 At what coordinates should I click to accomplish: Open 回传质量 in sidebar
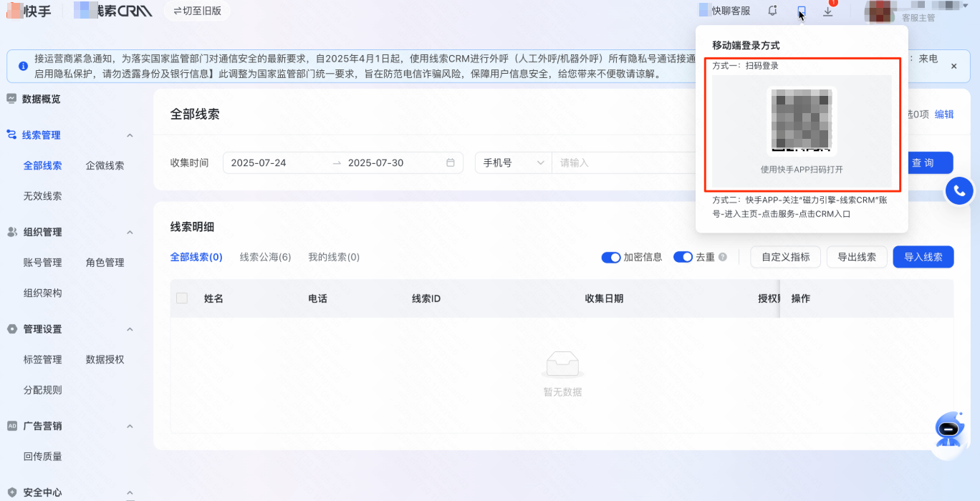point(43,457)
